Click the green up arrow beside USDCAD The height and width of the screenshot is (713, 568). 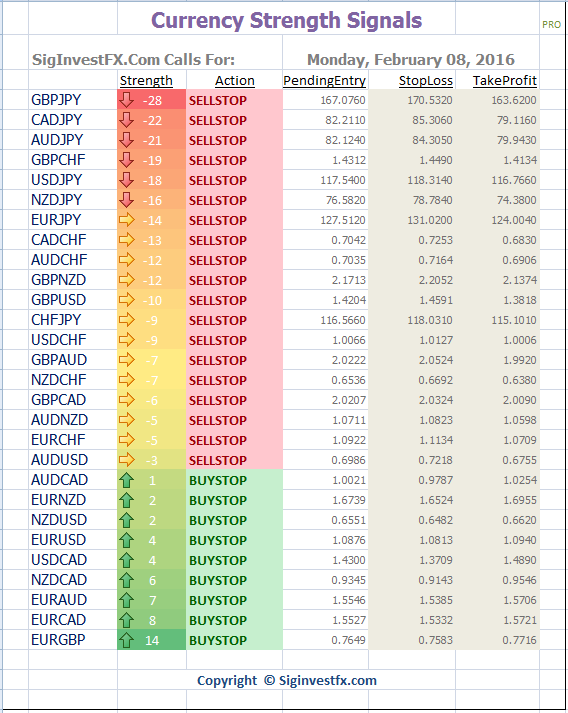point(126,560)
